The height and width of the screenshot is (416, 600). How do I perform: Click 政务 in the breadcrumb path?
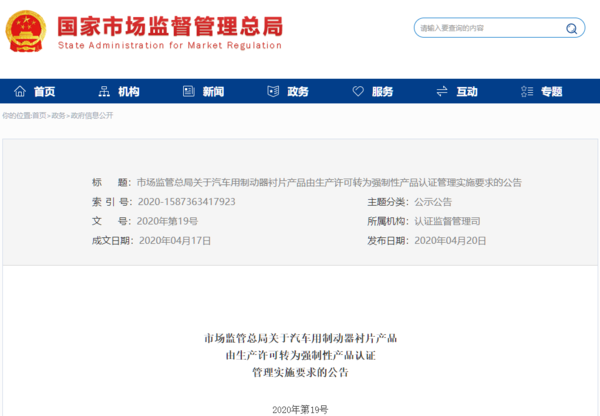point(58,116)
